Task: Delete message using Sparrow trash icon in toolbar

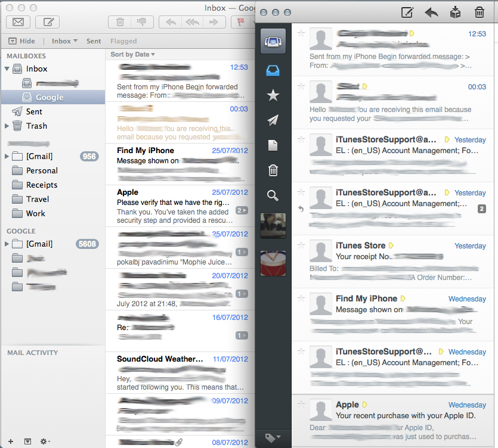Action: click(x=480, y=13)
